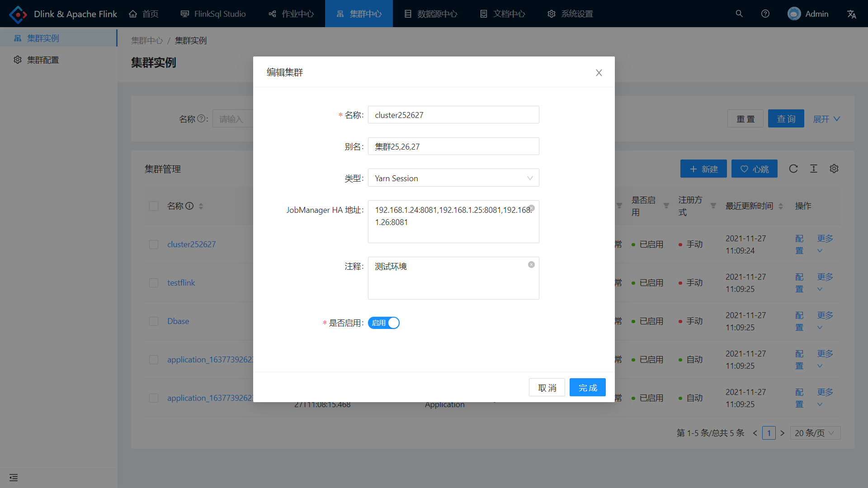Expand the 展开 search filters
868x488 pixels.
pos(826,119)
